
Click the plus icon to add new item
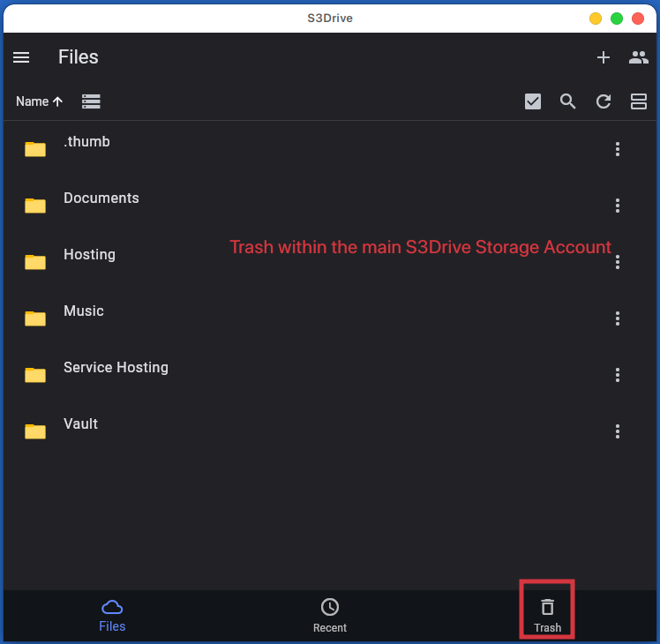click(604, 57)
